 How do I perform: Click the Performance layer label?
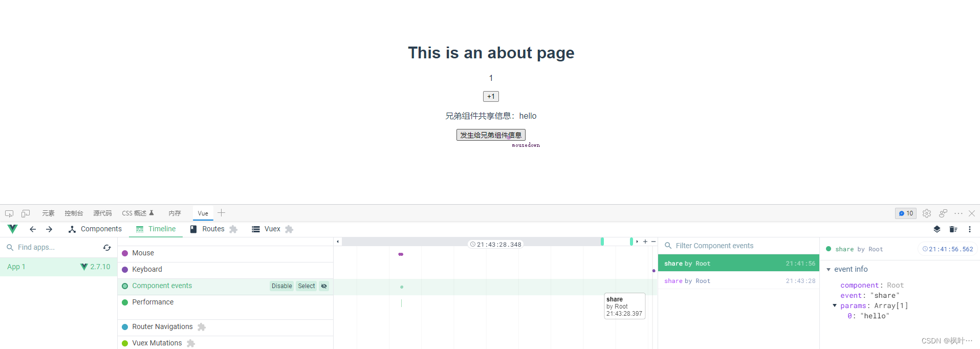[153, 302]
